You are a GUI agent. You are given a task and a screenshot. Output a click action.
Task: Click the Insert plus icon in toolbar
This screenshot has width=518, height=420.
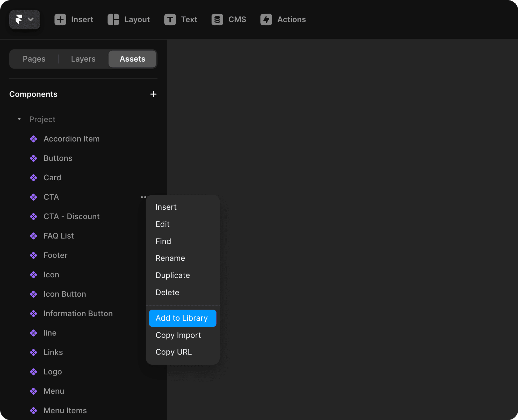click(60, 19)
